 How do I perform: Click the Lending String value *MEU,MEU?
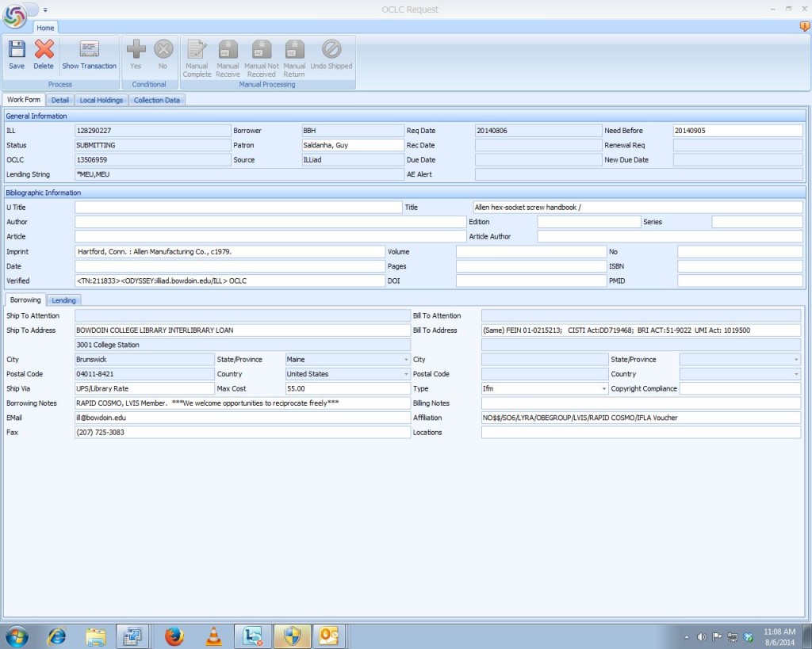(239, 174)
